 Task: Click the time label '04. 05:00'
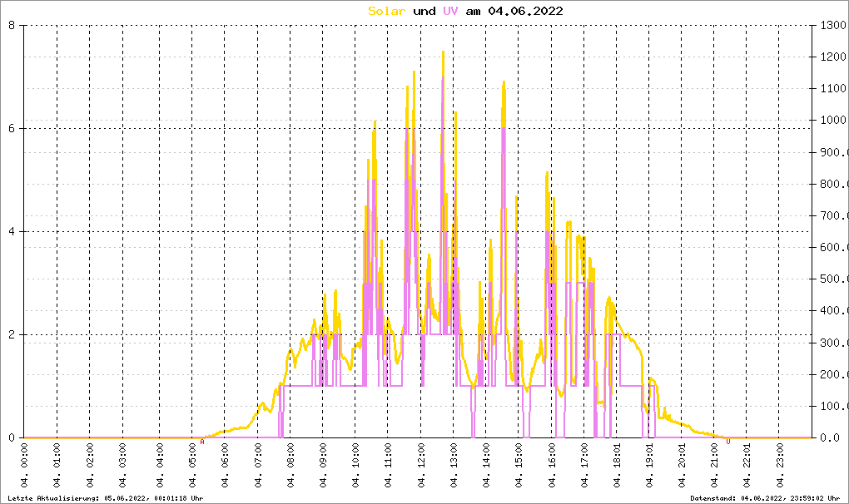tap(192, 465)
